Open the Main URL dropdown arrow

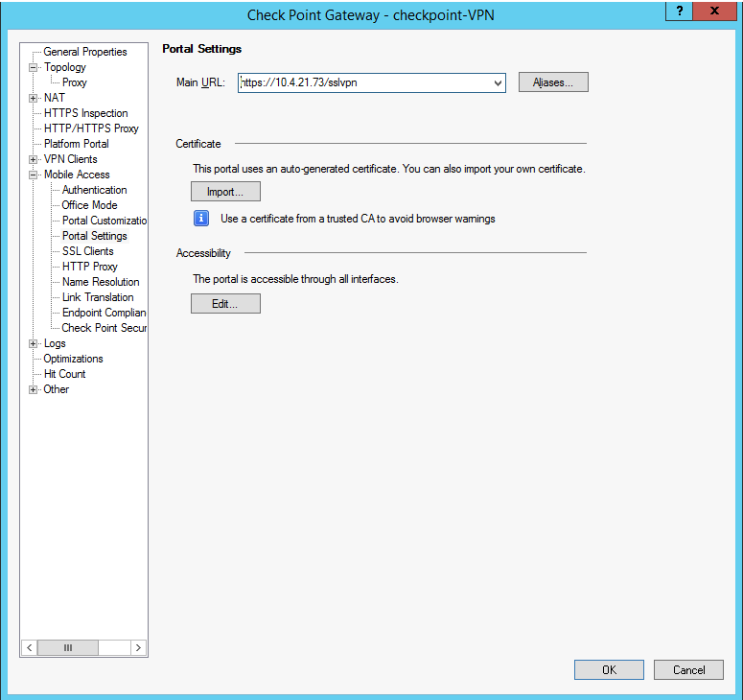pos(498,83)
